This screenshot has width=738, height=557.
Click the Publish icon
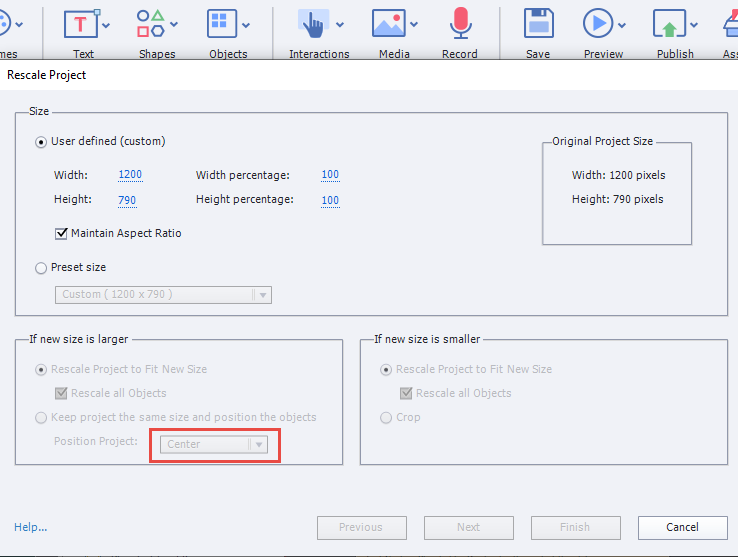coord(668,24)
